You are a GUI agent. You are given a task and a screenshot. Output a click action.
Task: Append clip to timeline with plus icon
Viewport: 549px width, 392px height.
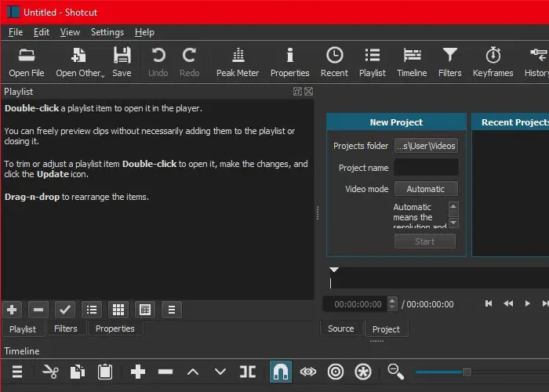(x=138, y=372)
